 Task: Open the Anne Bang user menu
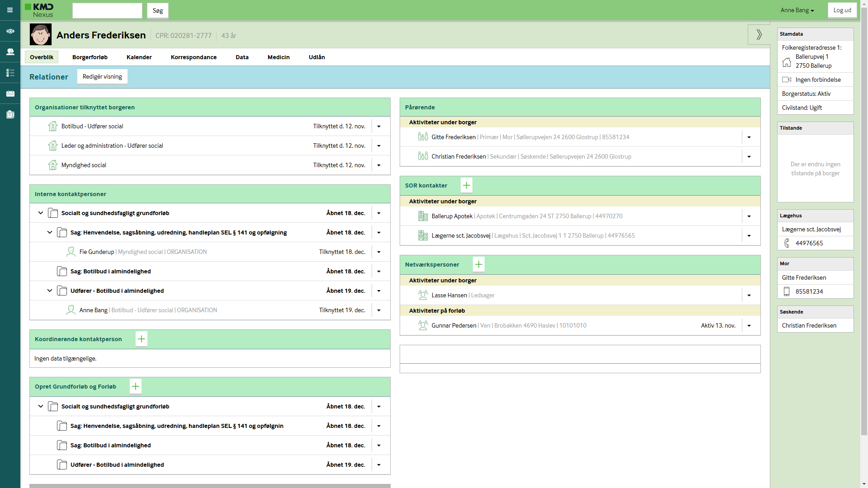coord(797,10)
